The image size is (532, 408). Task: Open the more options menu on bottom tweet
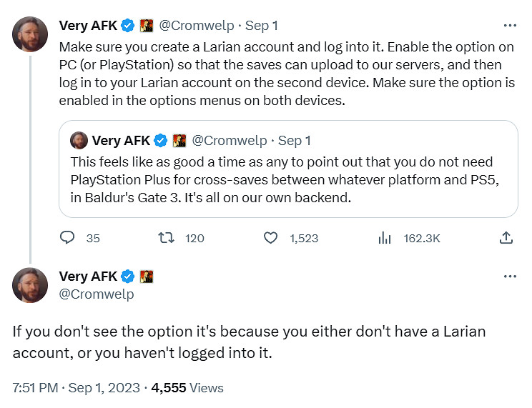tap(509, 277)
